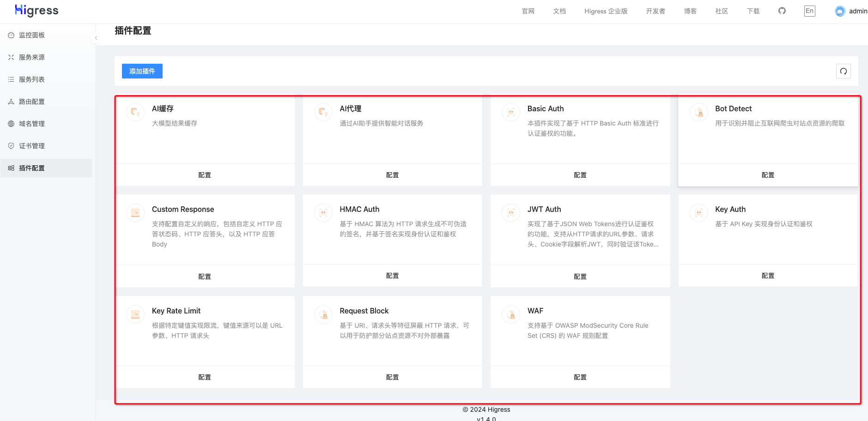
Task: Click 配置 under Key Auth
Action: pyautogui.click(x=768, y=276)
